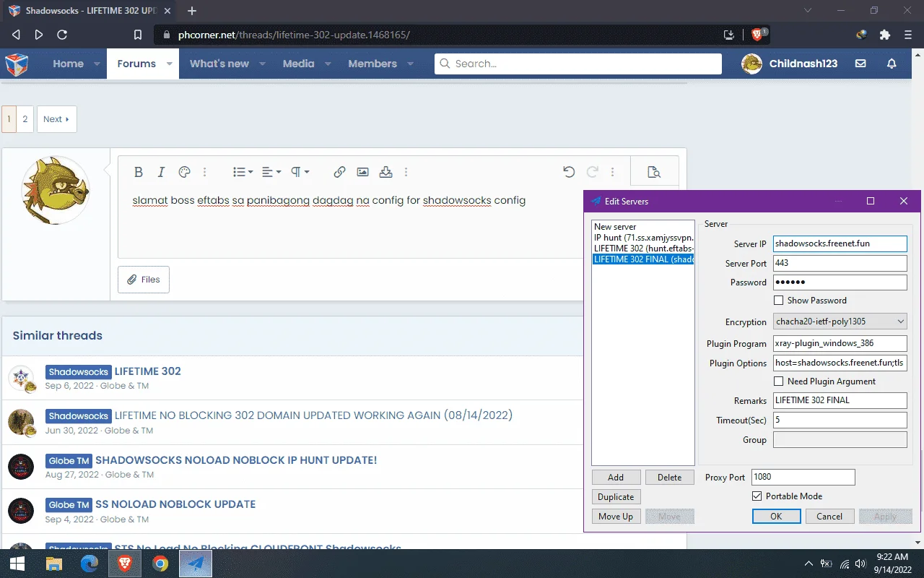Viewport: 924px width, 578px height.
Task: Open the volume control in the system tray
Action: (x=860, y=564)
